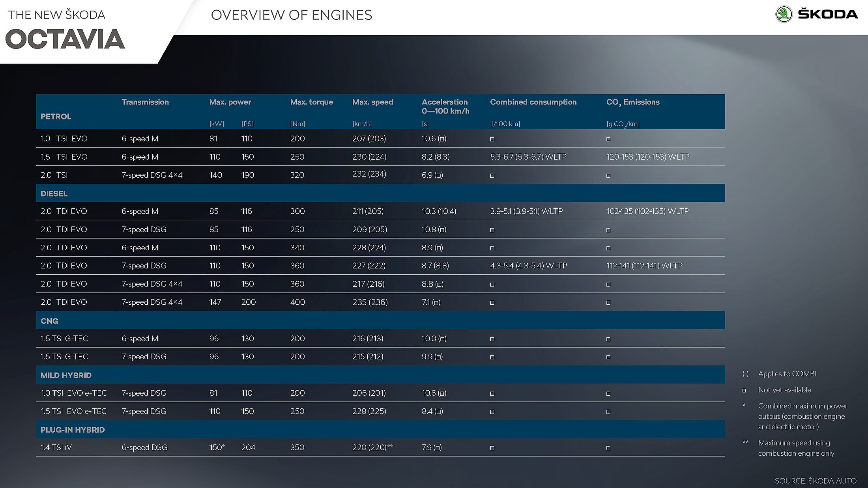868x488 pixels.
Task: Click the Overview of Engines heading
Action: point(291,15)
